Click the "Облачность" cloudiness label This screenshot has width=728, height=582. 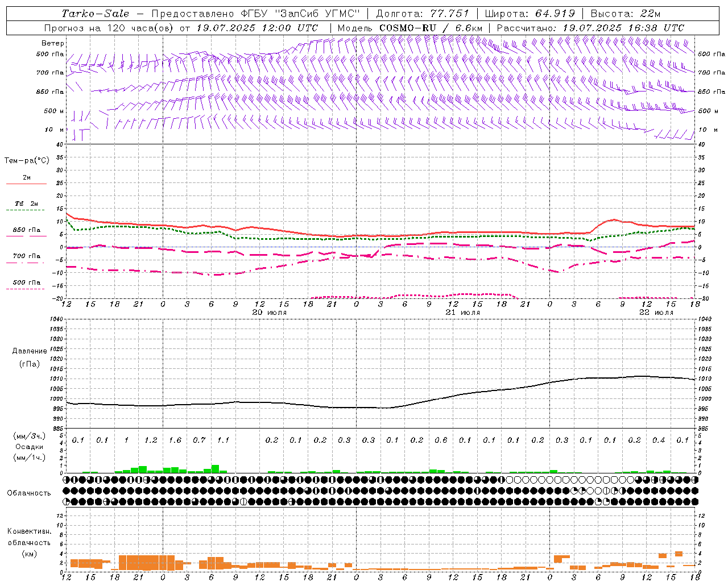[29, 493]
